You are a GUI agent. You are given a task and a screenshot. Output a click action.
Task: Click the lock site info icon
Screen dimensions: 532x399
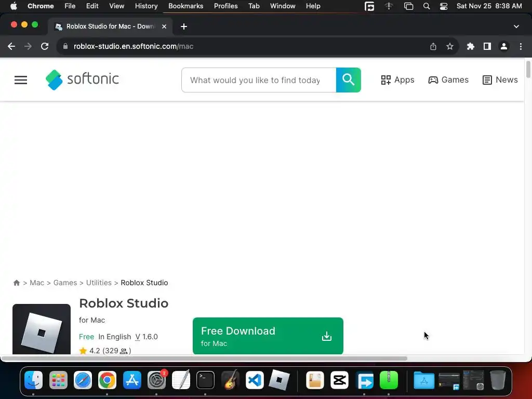pos(65,46)
